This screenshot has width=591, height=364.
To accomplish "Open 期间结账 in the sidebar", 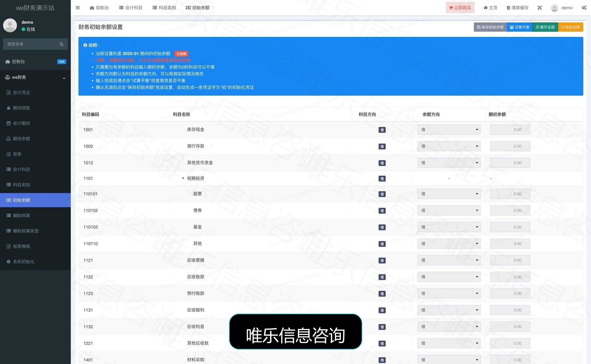I will point(35,108).
